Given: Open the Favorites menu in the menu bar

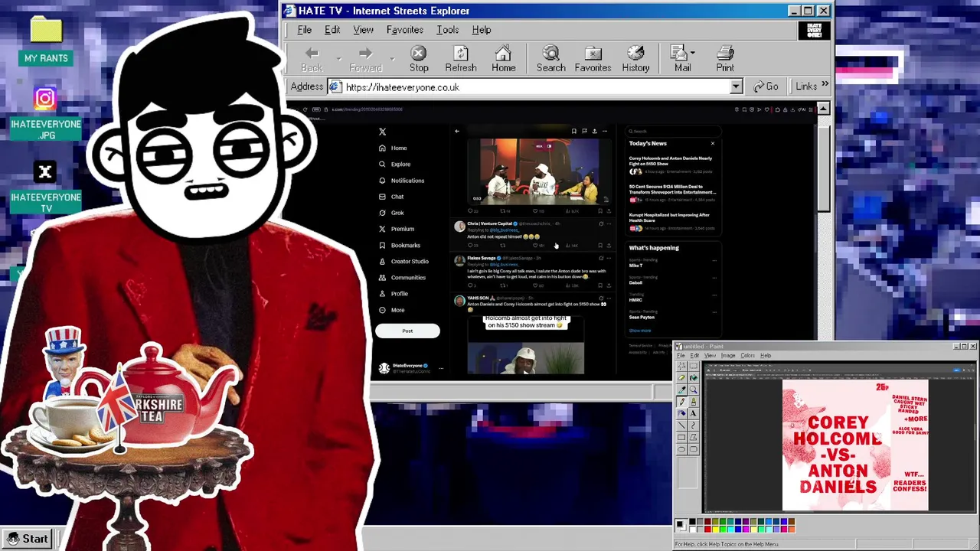Looking at the screenshot, I should click(x=405, y=30).
